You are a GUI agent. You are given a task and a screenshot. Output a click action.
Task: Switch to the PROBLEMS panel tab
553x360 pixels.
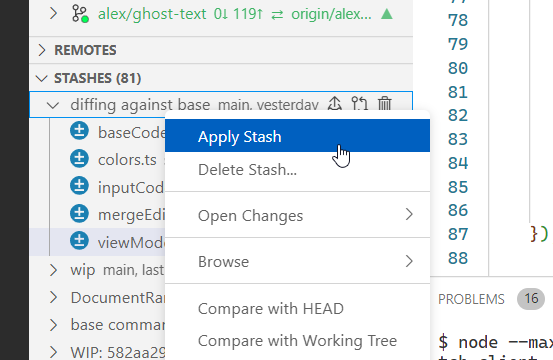471,299
